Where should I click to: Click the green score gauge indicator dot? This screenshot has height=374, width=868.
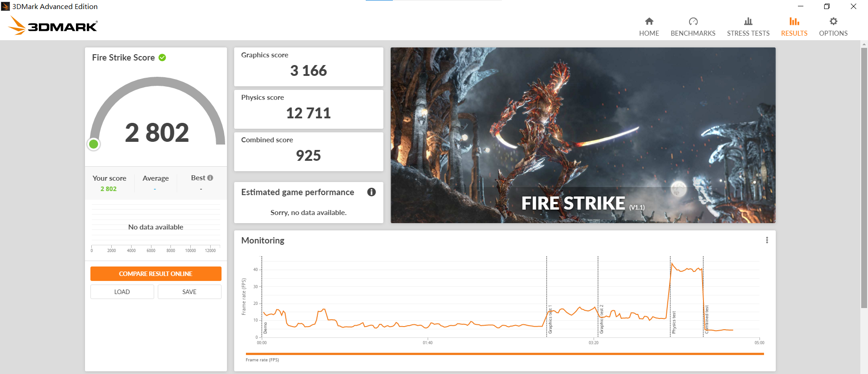coord(94,144)
